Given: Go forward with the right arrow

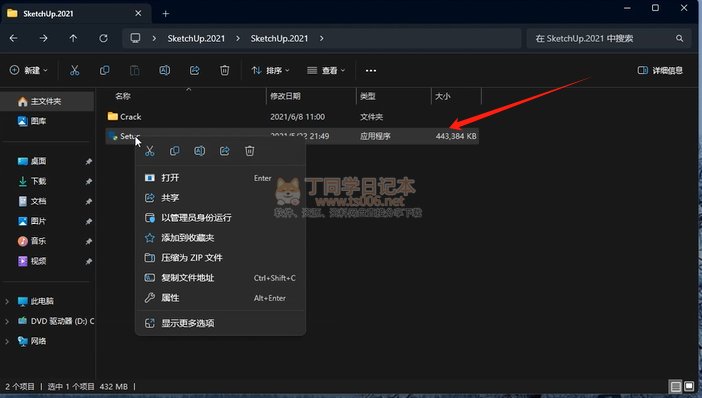Looking at the screenshot, I should point(43,39).
